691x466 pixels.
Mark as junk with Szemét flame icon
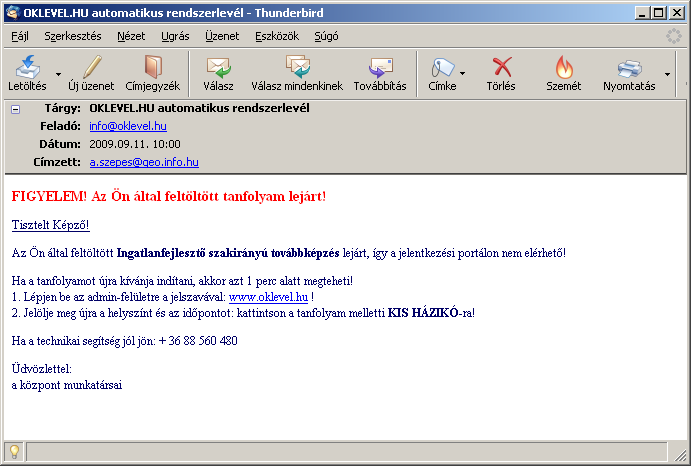(x=564, y=67)
